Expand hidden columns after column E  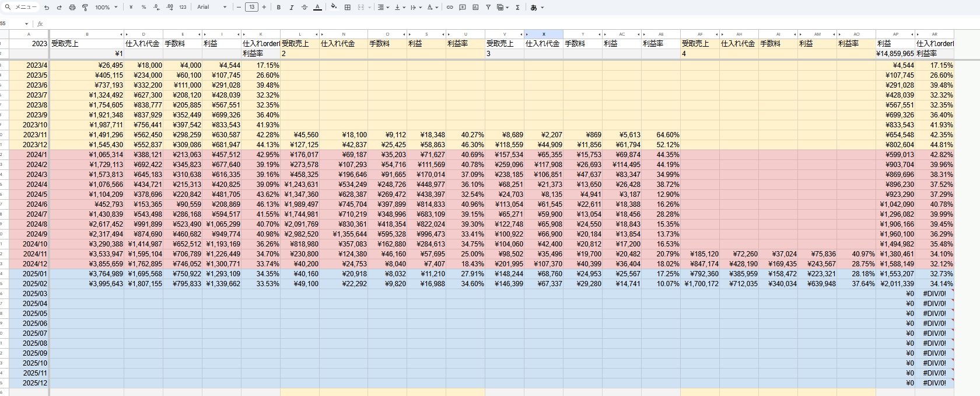tap(199, 34)
